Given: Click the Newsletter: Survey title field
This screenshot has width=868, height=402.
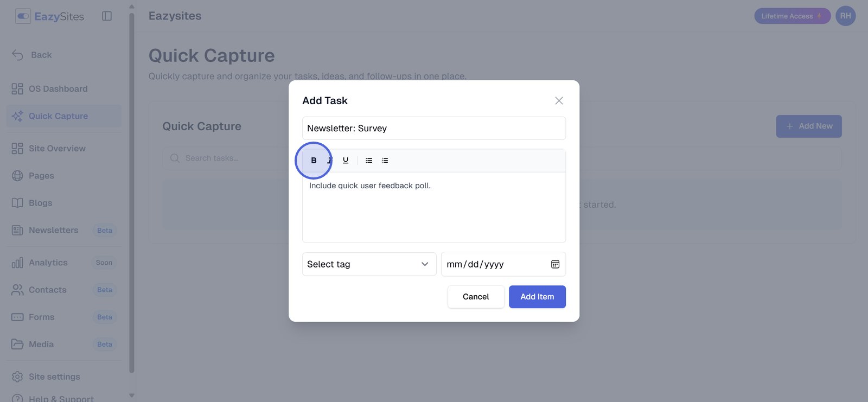Looking at the screenshot, I should click(433, 128).
